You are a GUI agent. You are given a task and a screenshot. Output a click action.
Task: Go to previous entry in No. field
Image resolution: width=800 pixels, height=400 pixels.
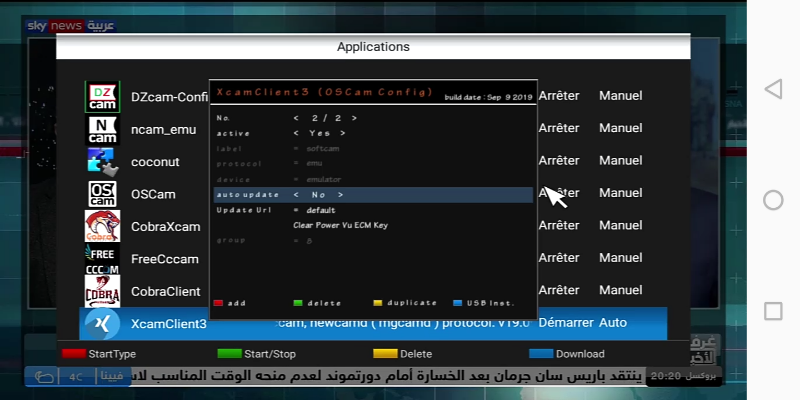296,118
